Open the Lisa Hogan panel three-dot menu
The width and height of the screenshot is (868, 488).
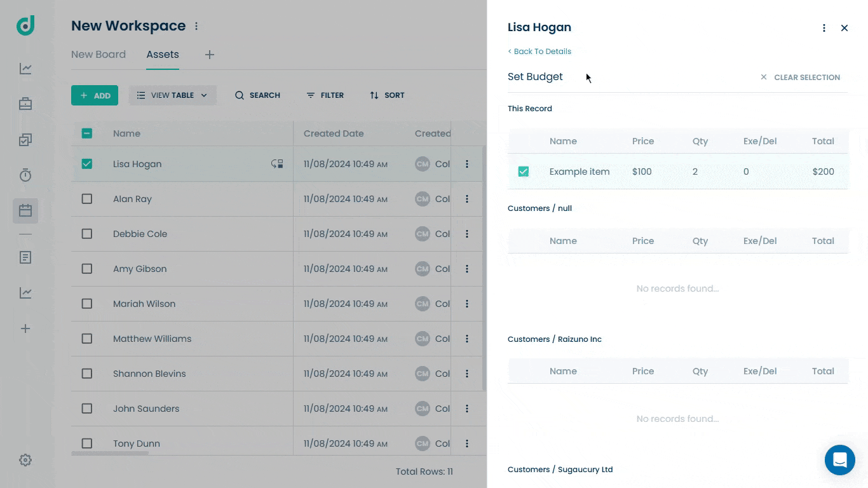(x=824, y=28)
